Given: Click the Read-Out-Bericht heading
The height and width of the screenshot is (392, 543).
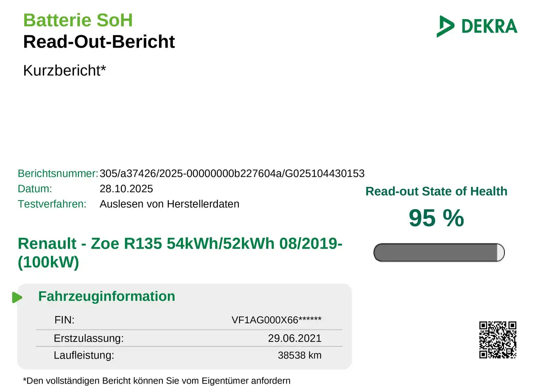Looking at the screenshot, I should coord(99,42).
